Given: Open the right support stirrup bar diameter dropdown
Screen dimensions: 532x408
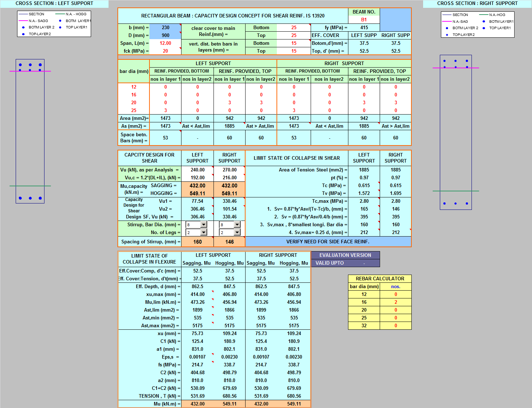Looking at the screenshot, I should 237,224.
